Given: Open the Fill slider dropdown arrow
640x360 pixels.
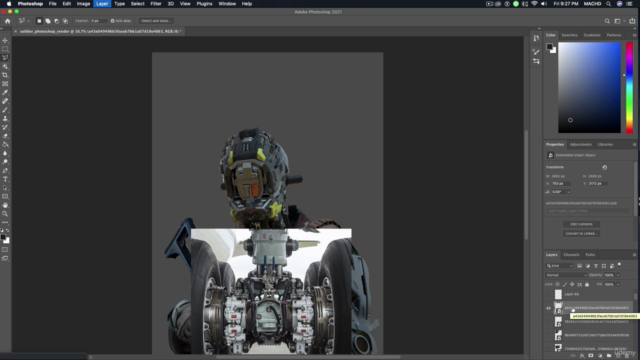Looking at the screenshot, I should (618, 284).
